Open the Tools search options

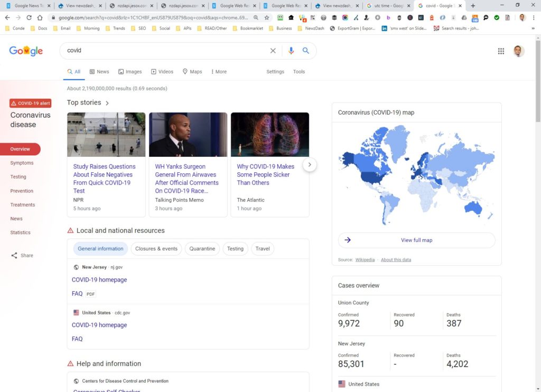[299, 72]
